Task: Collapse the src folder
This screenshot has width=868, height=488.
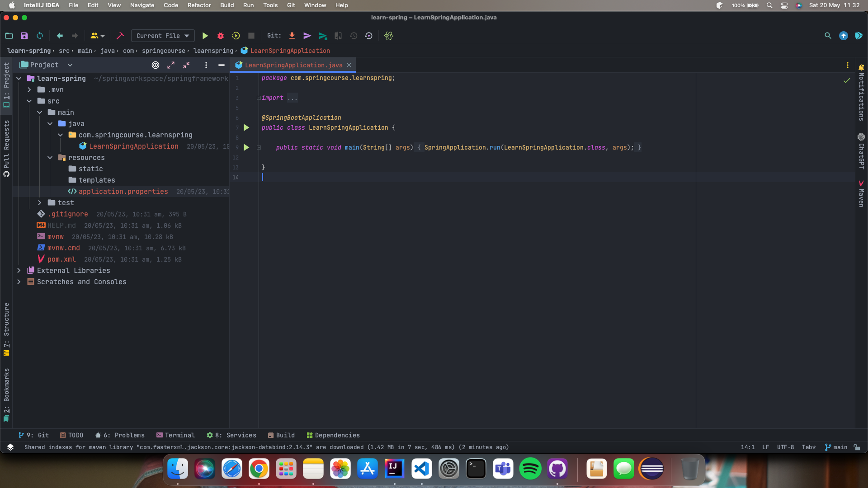Action: point(29,101)
